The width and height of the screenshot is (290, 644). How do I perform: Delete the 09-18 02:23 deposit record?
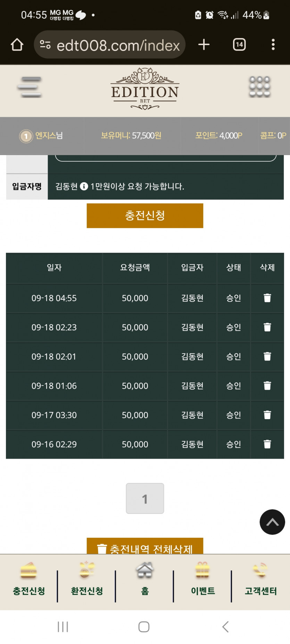267,327
